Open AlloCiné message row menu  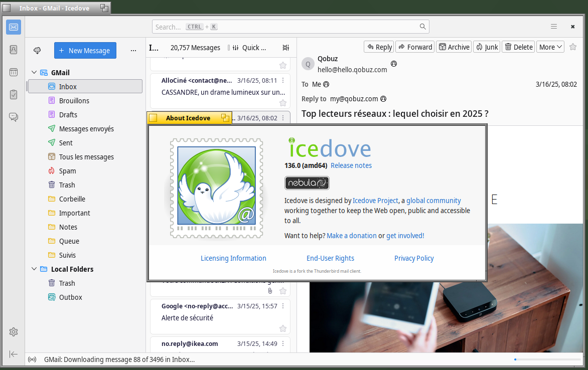pyautogui.click(x=283, y=81)
